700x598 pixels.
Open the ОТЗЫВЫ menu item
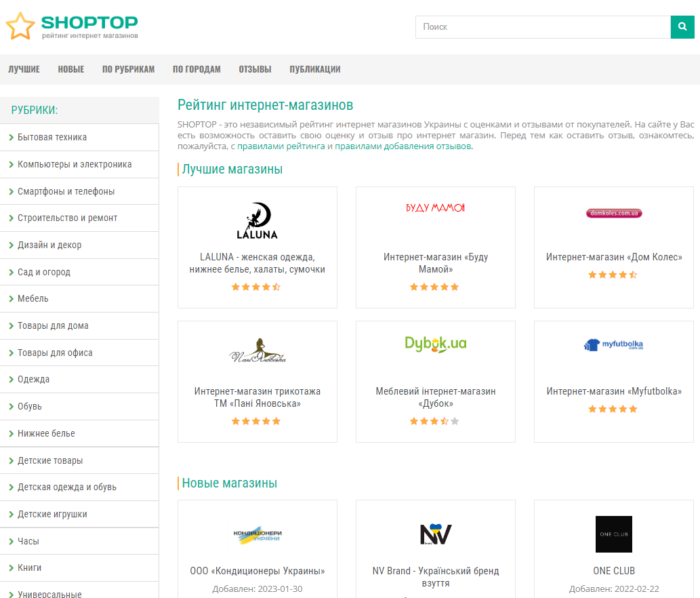coord(255,69)
